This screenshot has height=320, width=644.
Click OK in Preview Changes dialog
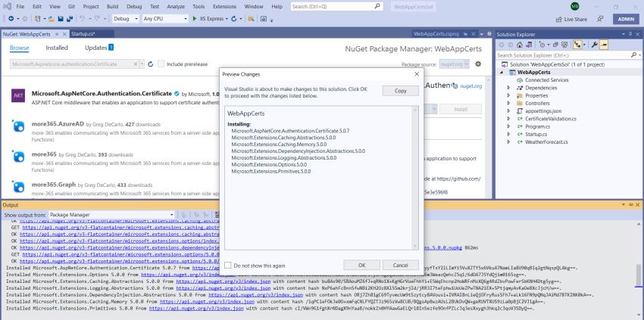pos(361,266)
